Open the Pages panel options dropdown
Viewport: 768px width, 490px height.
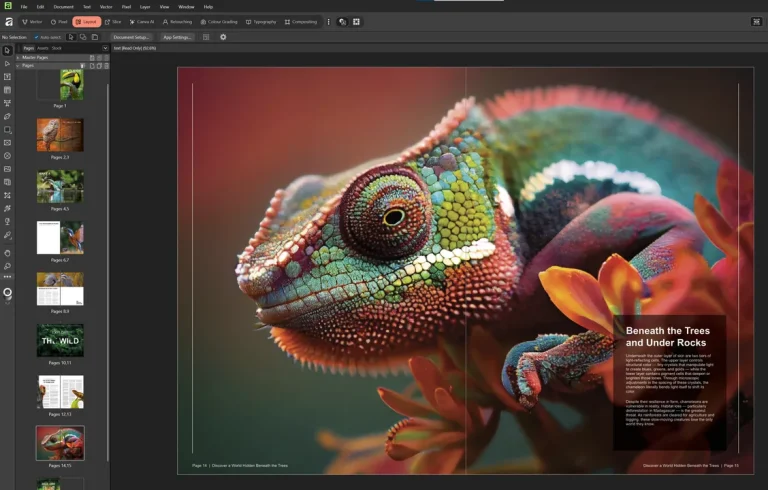point(105,48)
